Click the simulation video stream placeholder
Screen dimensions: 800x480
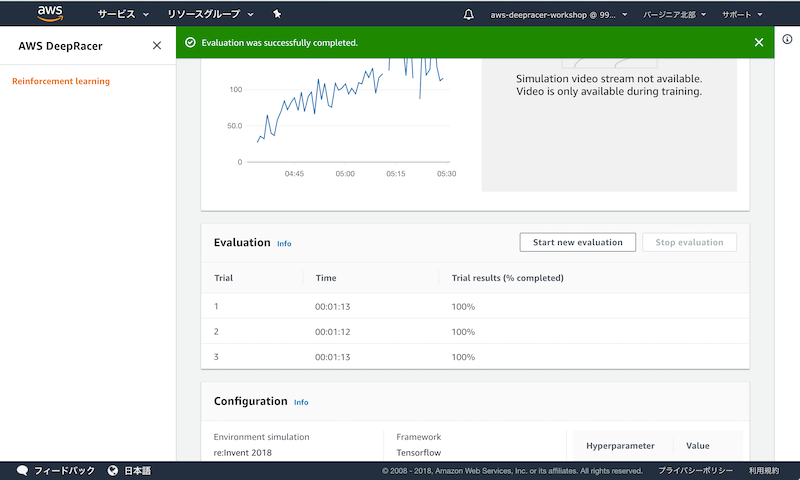[x=609, y=124]
